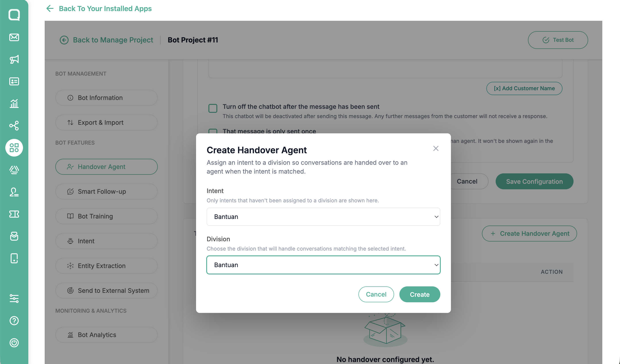Viewport: 620px width, 364px height.
Task: Open the help question mark sidebar icon
Action: 14,320
